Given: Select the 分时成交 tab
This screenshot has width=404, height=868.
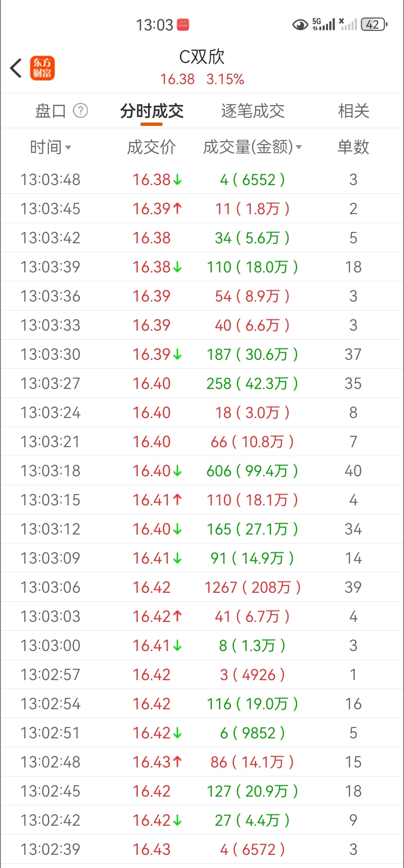Looking at the screenshot, I should [x=152, y=111].
